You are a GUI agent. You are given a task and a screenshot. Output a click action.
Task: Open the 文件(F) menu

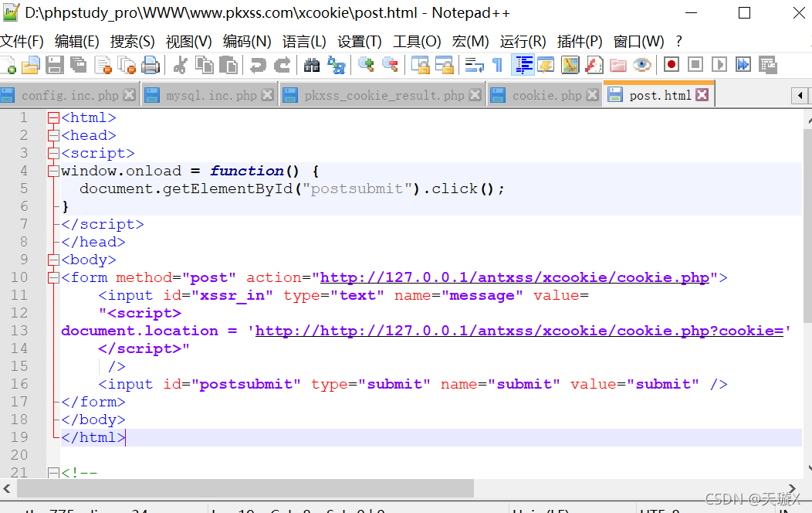tap(22, 41)
